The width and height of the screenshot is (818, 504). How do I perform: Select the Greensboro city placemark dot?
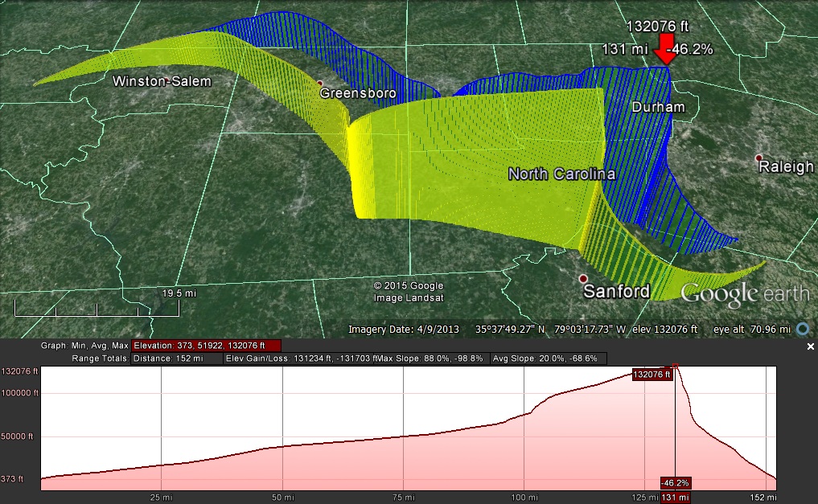click(x=320, y=84)
